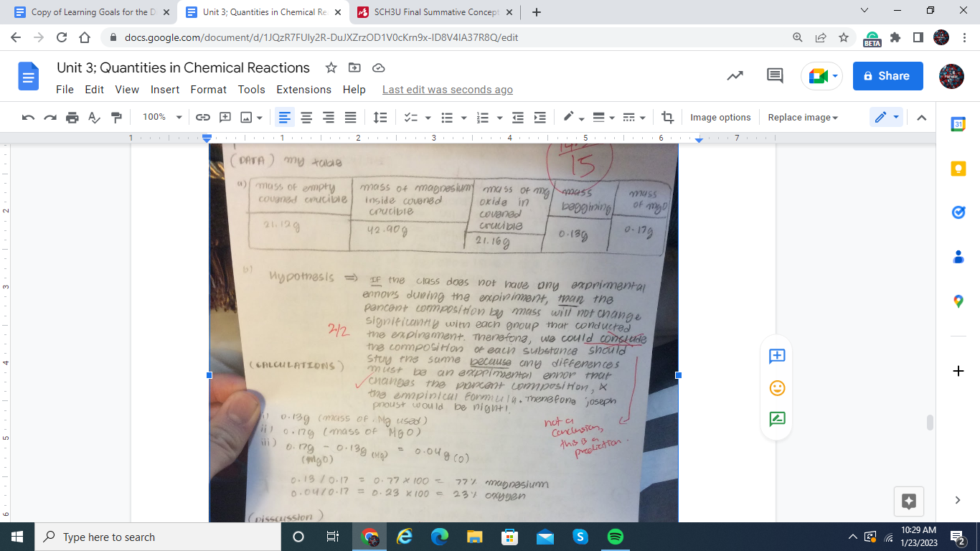Decrease the paragraph indent
The width and height of the screenshot is (980, 551).
pyautogui.click(x=518, y=118)
